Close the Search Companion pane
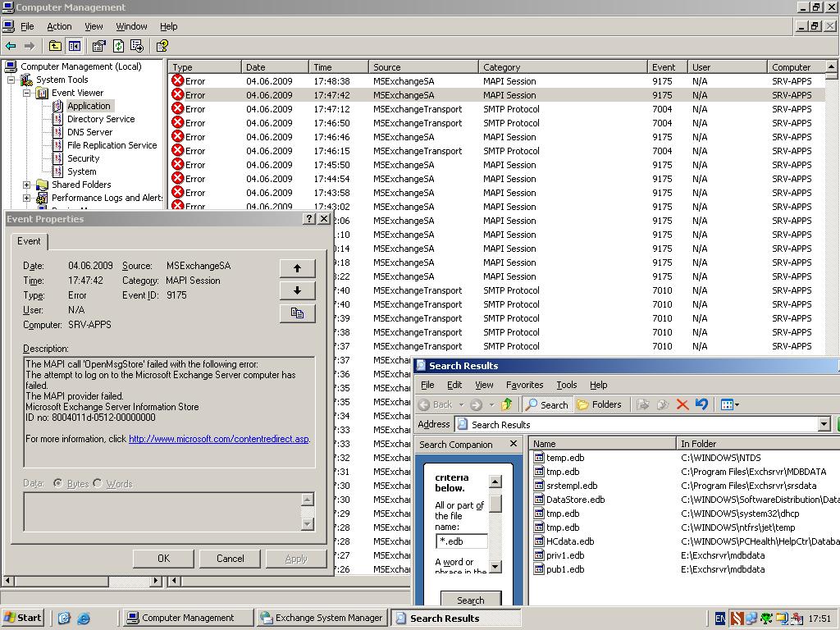 (x=514, y=444)
